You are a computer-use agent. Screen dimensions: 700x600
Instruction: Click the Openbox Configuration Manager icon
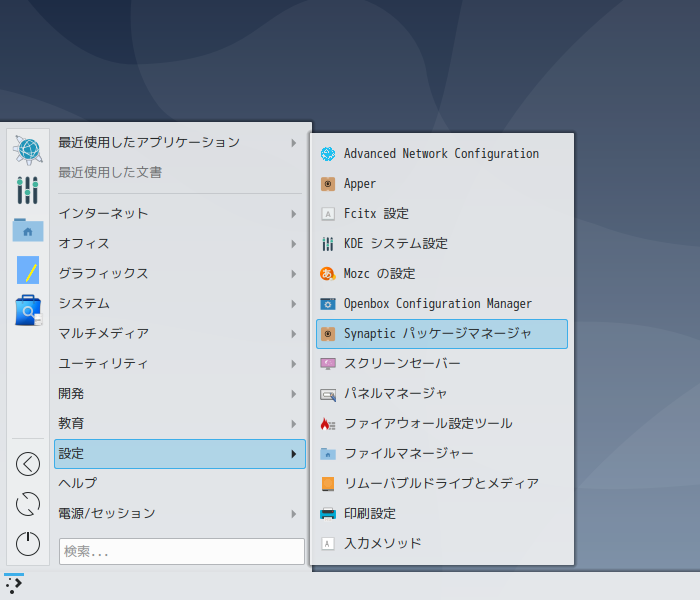(328, 304)
